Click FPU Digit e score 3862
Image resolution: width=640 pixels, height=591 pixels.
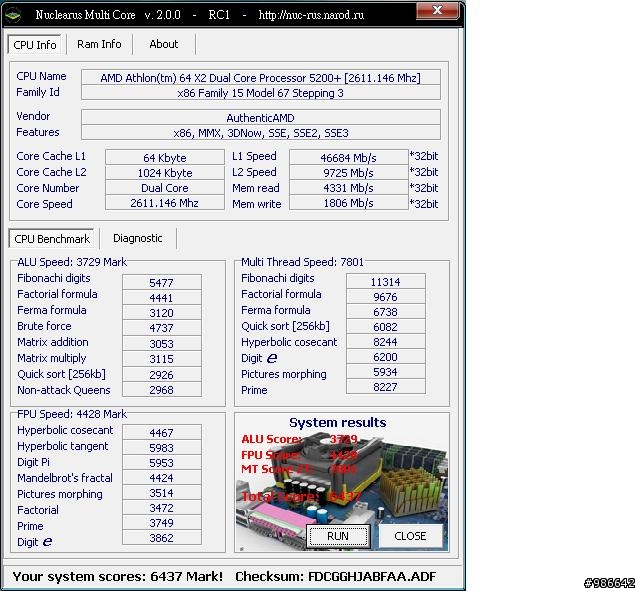click(161, 538)
